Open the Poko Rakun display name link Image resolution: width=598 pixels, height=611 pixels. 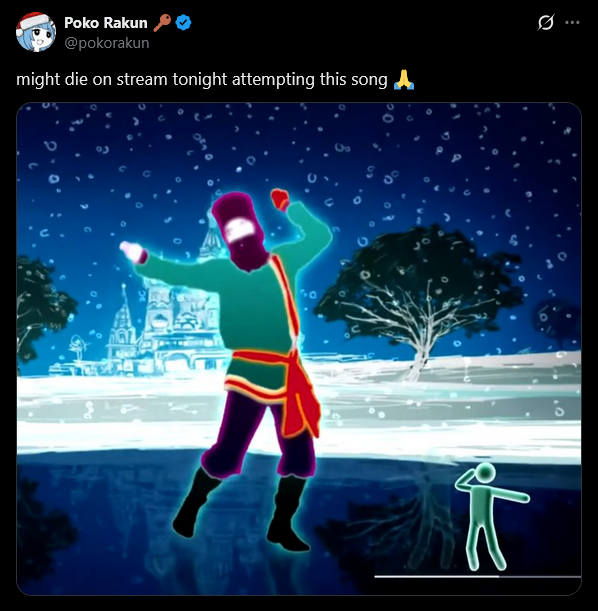coord(106,23)
